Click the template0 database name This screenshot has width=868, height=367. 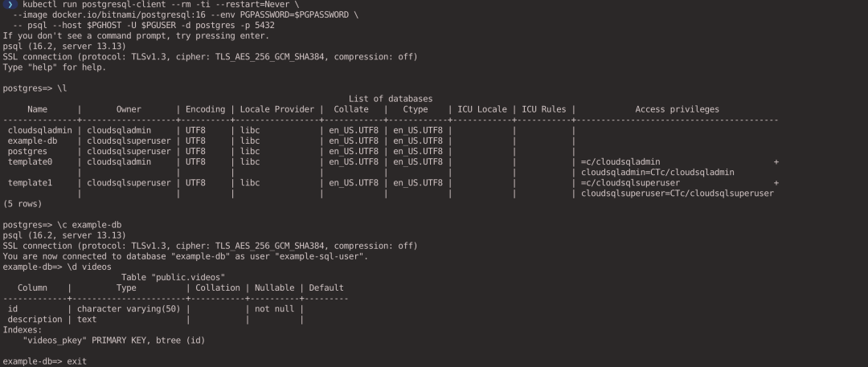click(x=30, y=162)
